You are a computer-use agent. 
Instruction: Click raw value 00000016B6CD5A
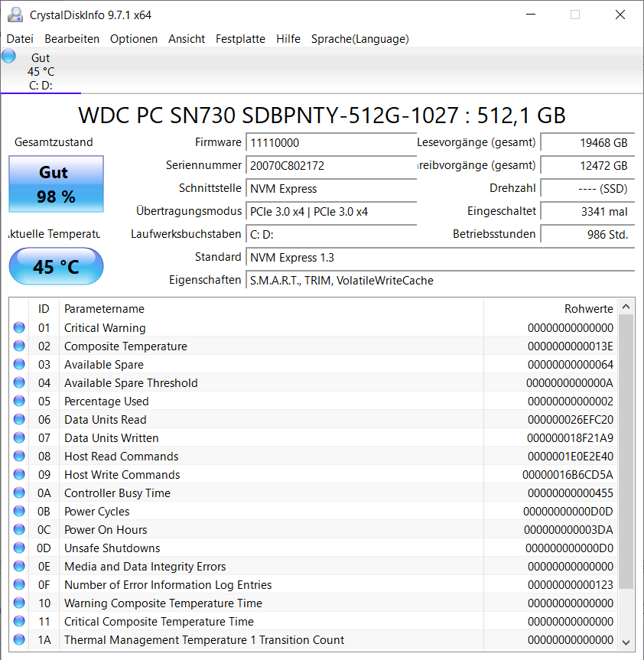(x=568, y=475)
